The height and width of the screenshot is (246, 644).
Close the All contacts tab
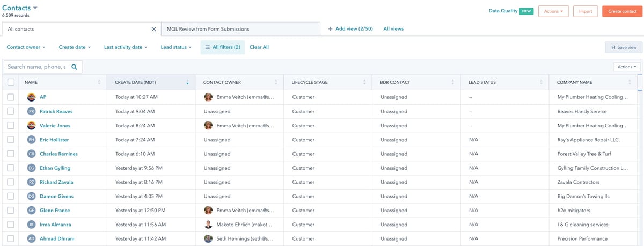tap(154, 29)
